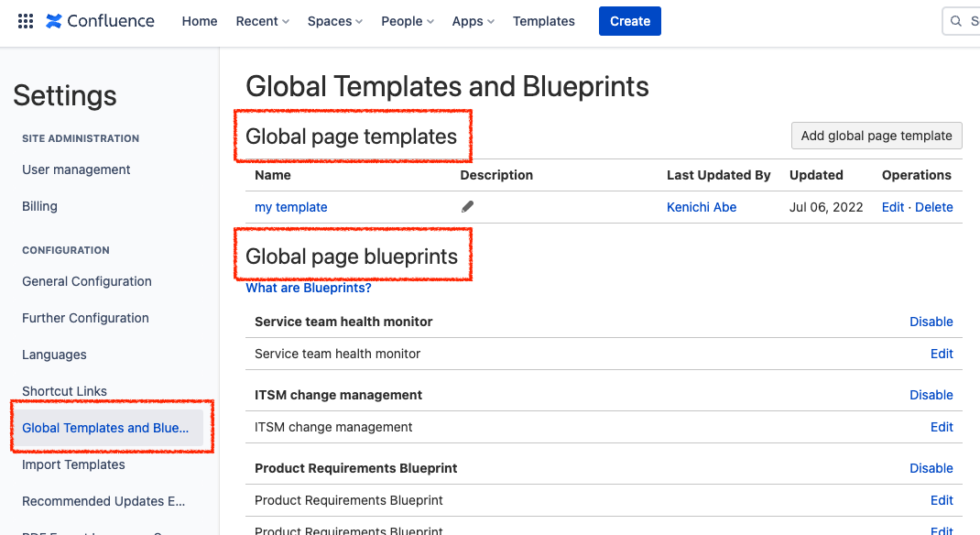Open the Atlassian app switcher grid icon
The height and width of the screenshot is (535, 980).
point(25,20)
